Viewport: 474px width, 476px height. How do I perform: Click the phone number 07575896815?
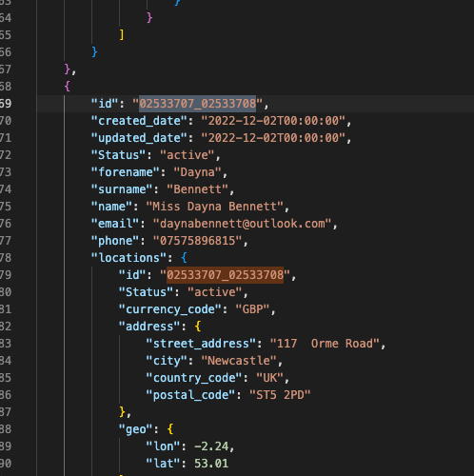point(197,241)
